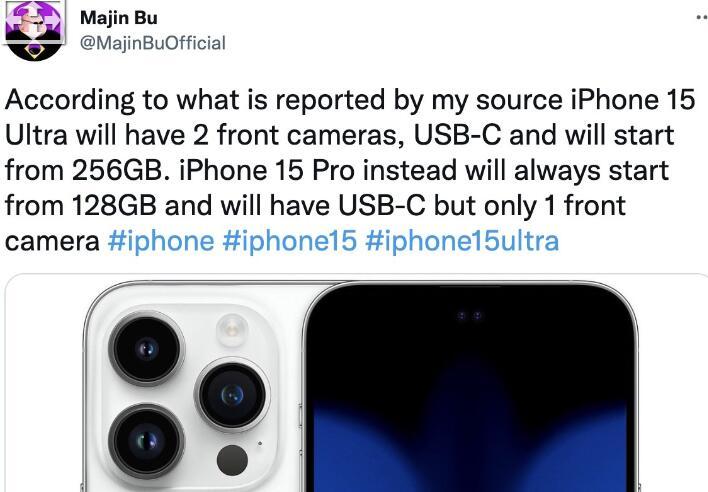The height and width of the screenshot is (492, 708).
Task: Select the #iphone15ultra hashtag
Action: pyautogui.click(x=462, y=241)
